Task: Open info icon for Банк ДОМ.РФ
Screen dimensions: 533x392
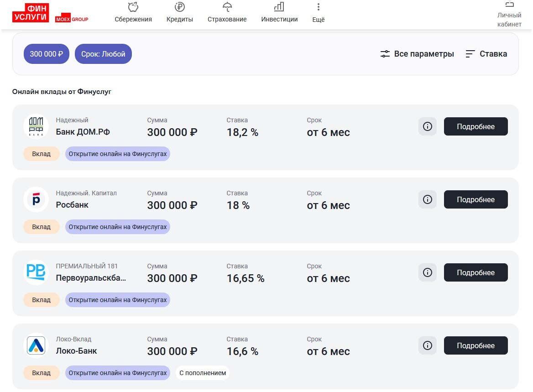Action: click(427, 126)
